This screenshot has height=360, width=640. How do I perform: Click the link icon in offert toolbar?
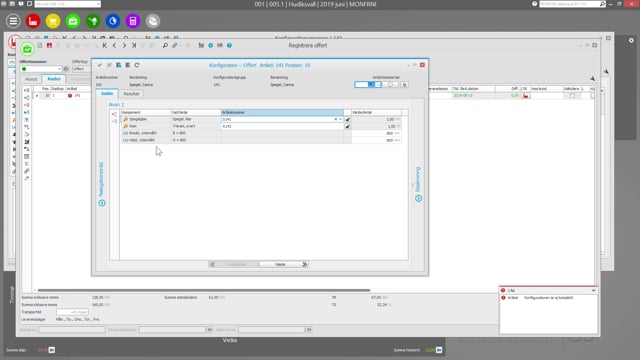(175, 45)
